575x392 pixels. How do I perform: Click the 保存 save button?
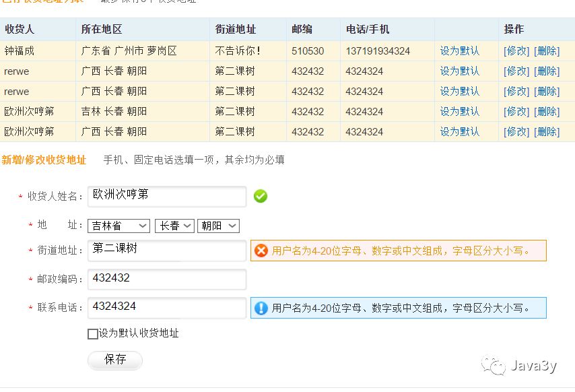pos(115,360)
